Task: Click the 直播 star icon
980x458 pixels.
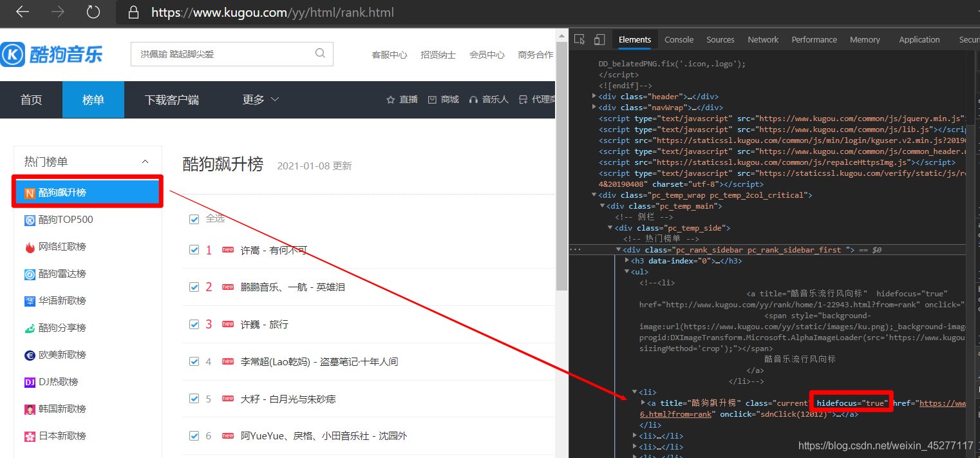Action: [x=390, y=99]
